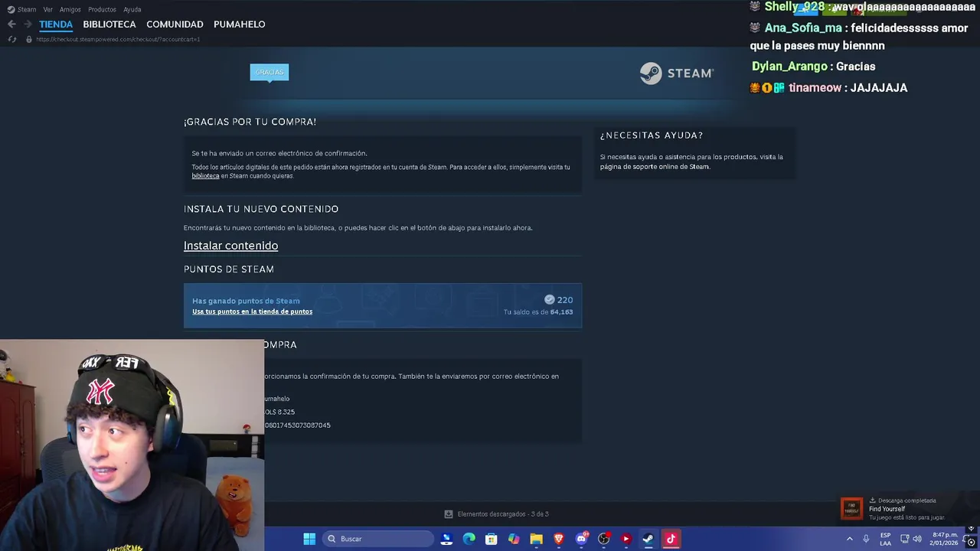
Task: Open the network icon in the system tray
Action: click(x=904, y=539)
